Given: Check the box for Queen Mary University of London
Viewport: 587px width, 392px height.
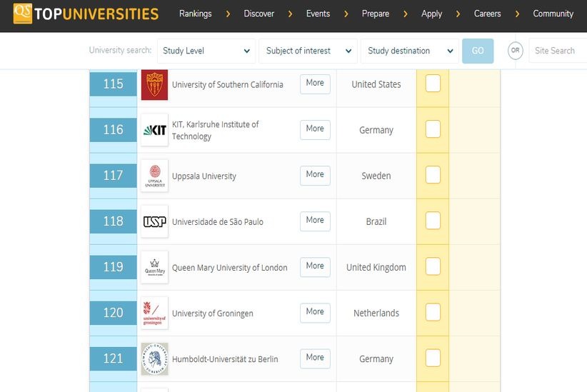Looking at the screenshot, I should (x=433, y=266).
